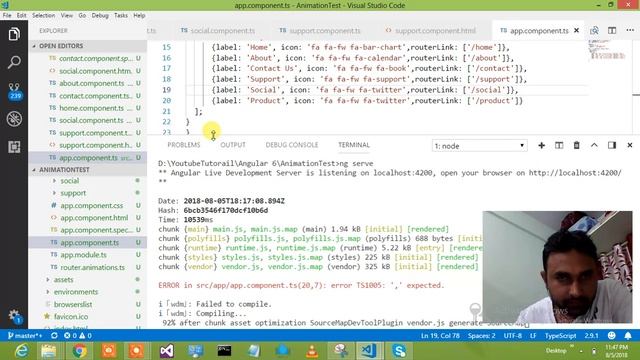Open the Help menu
Viewport: 640px width, 360px height.
click(x=139, y=16)
